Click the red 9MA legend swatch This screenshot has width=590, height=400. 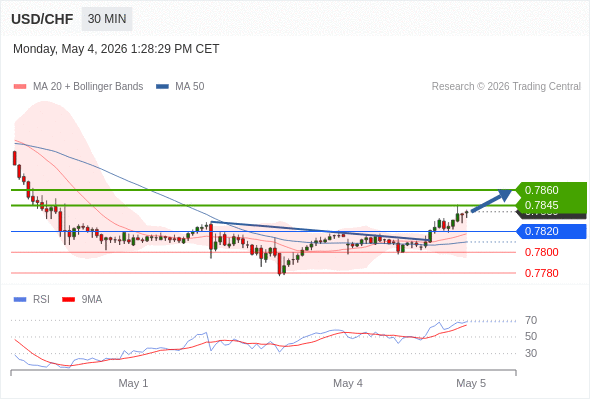68,300
